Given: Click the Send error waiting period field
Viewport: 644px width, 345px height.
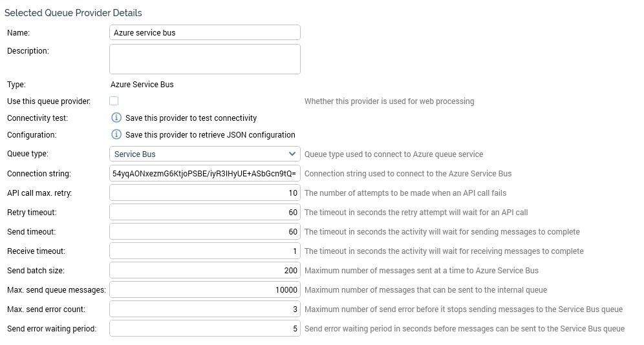Looking at the screenshot, I should pyautogui.click(x=205, y=329).
